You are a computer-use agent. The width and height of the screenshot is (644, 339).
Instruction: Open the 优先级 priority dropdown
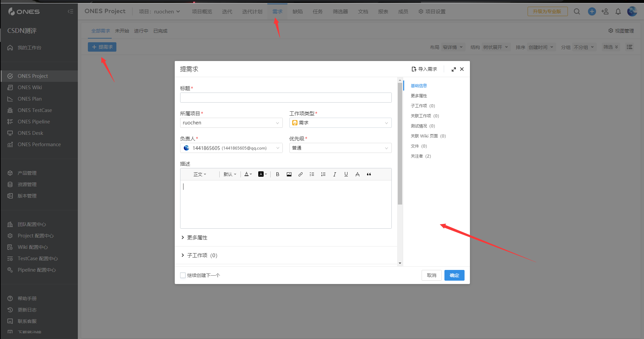point(340,148)
